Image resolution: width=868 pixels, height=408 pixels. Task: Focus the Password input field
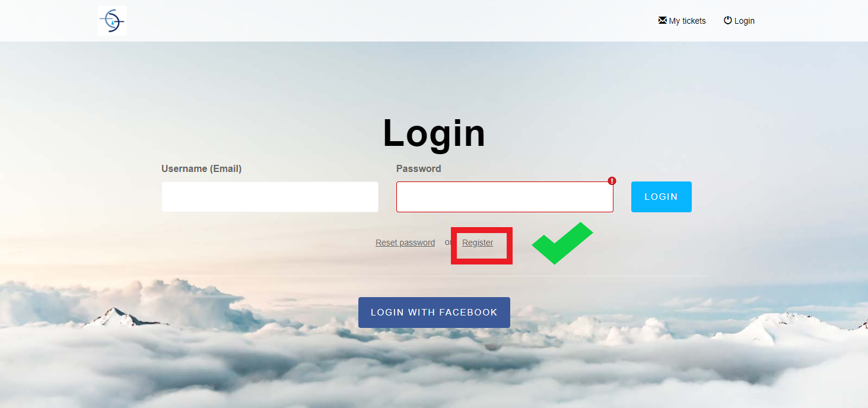[x=505, y=197]
